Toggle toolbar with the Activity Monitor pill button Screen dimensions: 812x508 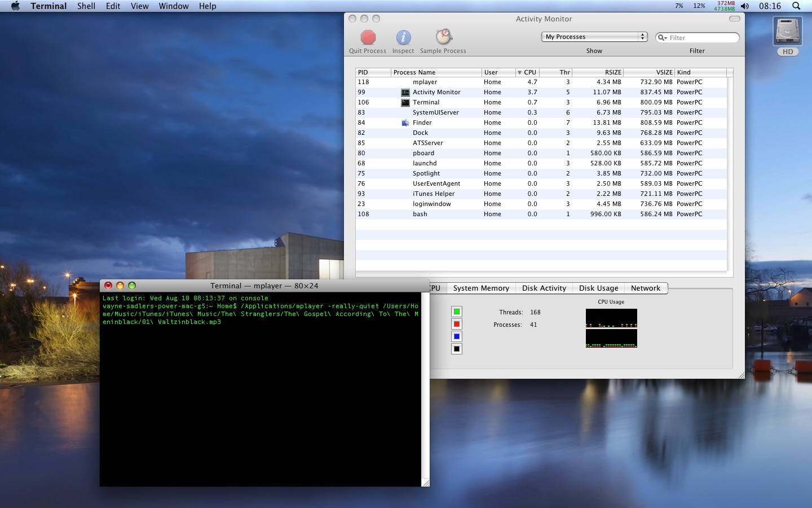click(x=734, y=19)
